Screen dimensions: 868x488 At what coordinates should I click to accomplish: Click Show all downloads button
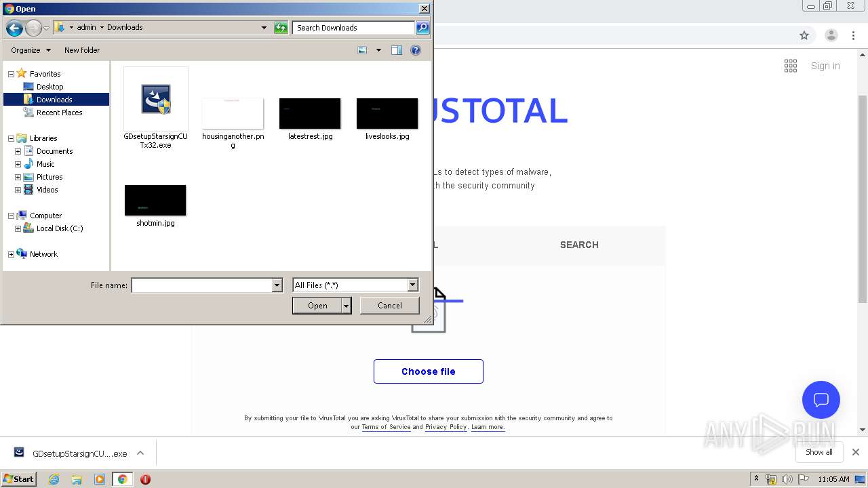[818, 452]
